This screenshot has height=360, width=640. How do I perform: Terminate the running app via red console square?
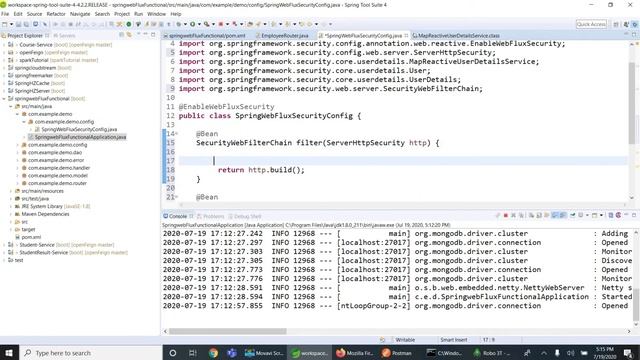[506, 216]
